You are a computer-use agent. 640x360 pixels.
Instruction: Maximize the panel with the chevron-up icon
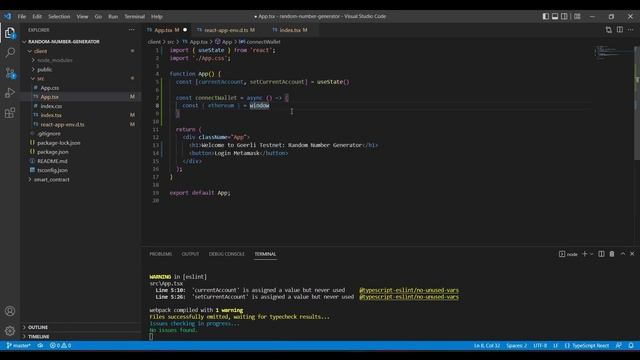tap(622, 254)
